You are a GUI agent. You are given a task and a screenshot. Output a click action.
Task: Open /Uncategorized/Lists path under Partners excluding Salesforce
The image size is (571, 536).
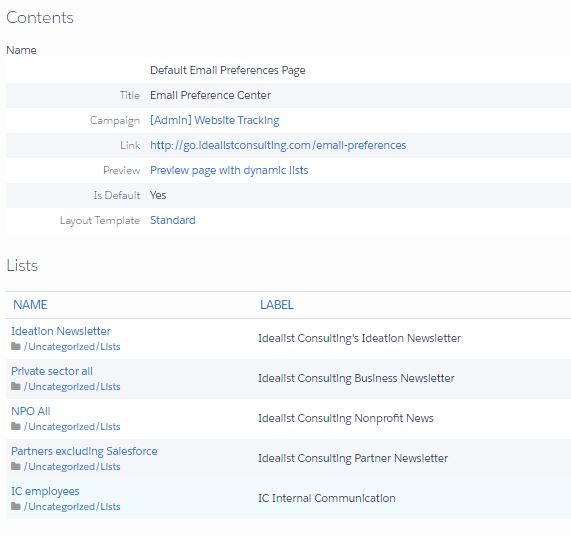(x=72, y=467)
